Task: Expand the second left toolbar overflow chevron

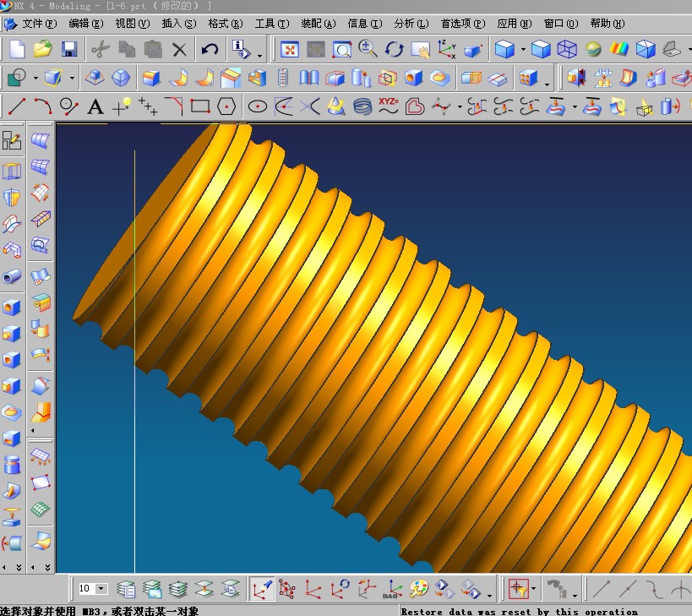Action: click(x=47, y=567)
